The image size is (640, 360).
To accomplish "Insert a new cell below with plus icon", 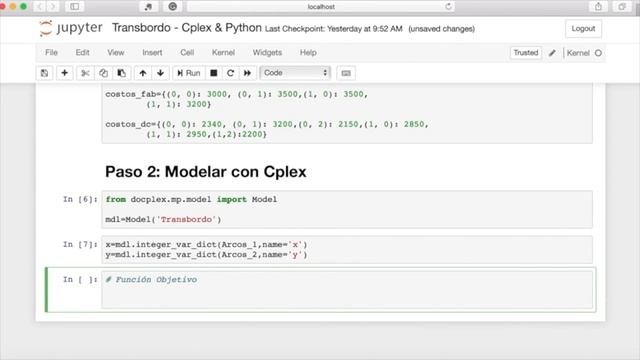I will 64,73.
